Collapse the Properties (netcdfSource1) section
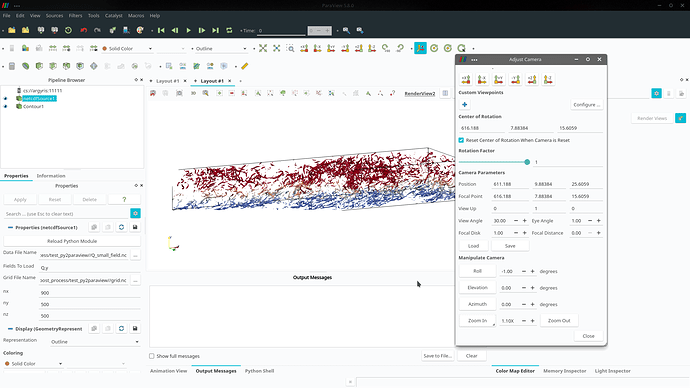 pos(10,227)
